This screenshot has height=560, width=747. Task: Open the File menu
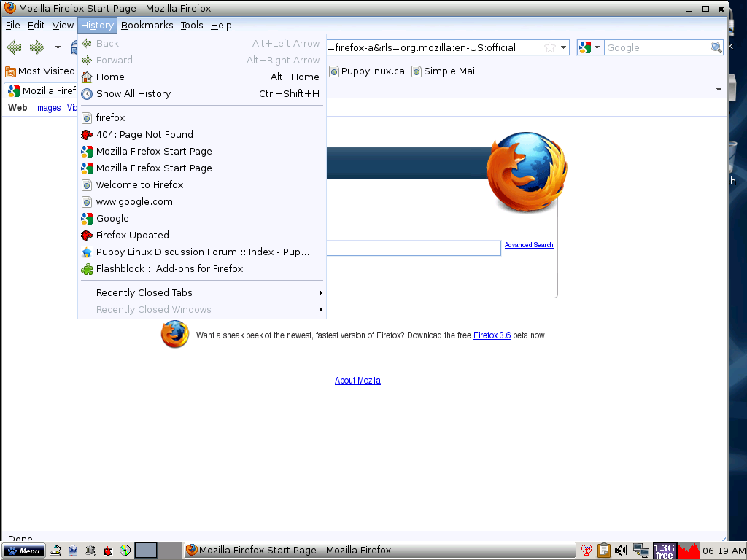[13, 25]
